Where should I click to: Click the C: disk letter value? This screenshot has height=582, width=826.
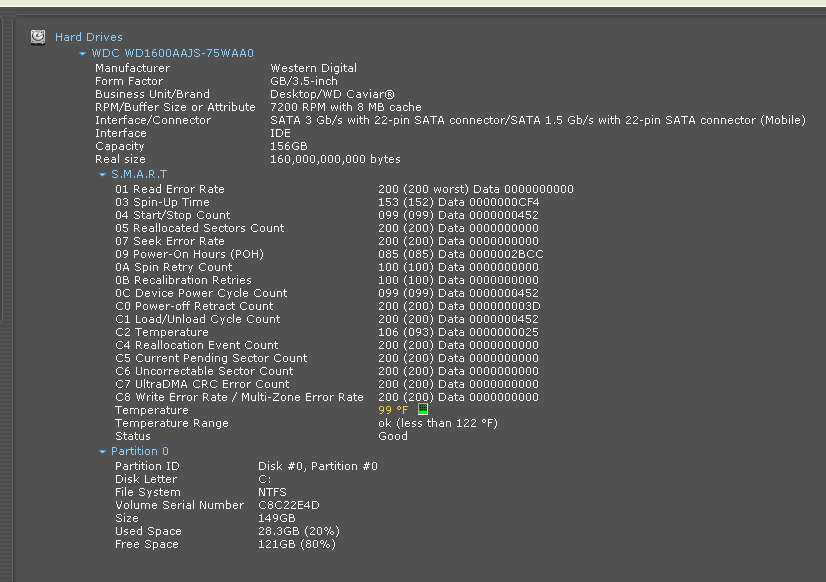[x=264, y=479]
